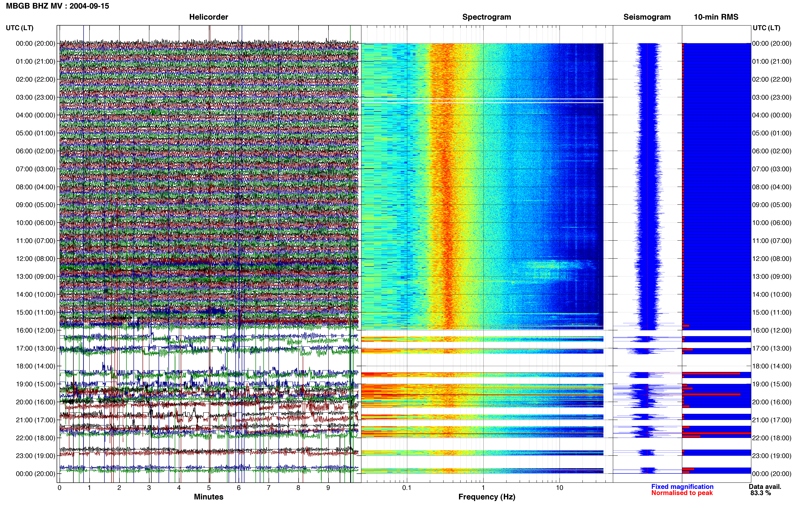Click the title 'MBGB BHZ MV : 2004-09-15'
This screenshot has height=508, width=812.
(x=57, y=6)
